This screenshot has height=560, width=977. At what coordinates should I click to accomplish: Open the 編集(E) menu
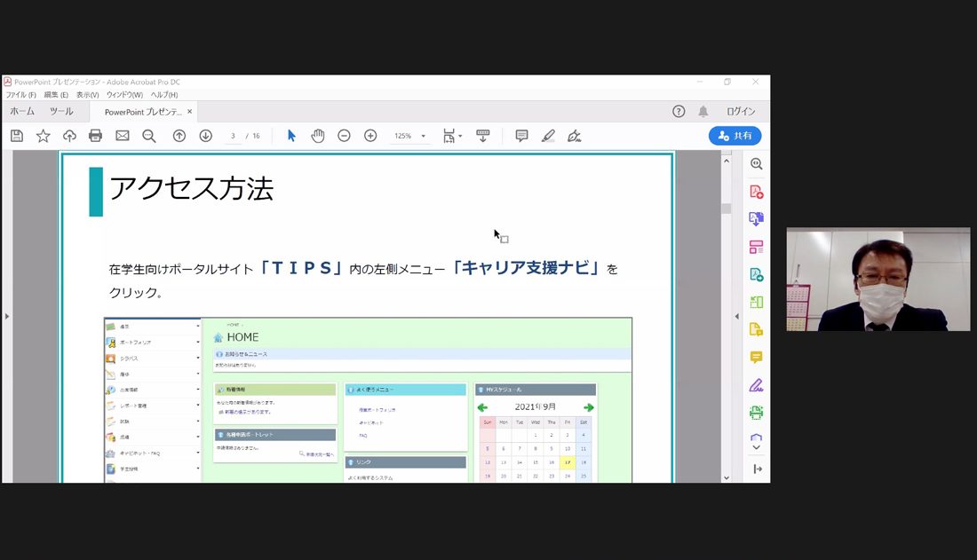(56, 95)
